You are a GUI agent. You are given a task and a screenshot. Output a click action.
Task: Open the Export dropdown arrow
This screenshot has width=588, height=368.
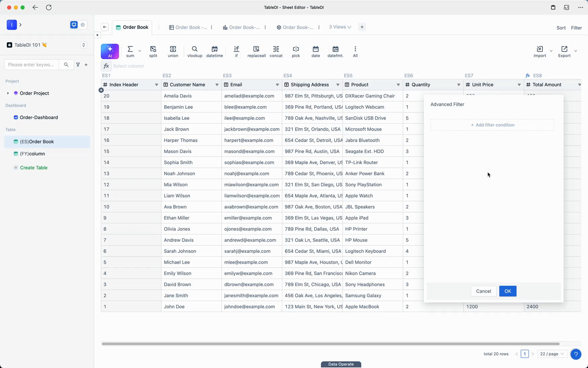click(576, 51)
